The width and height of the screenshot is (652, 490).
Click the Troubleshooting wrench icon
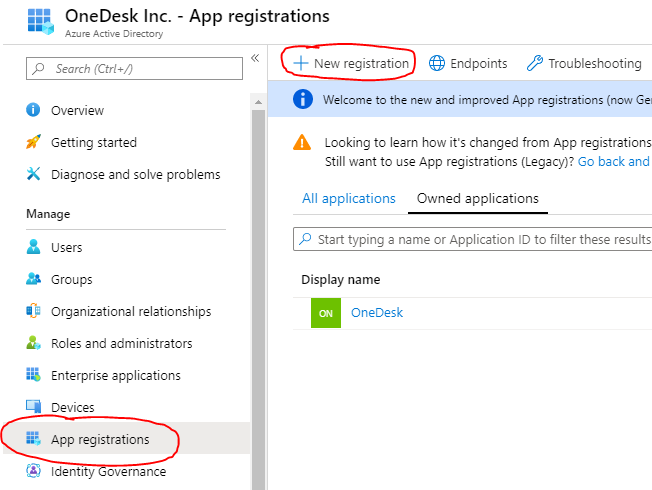click(535, 63)
